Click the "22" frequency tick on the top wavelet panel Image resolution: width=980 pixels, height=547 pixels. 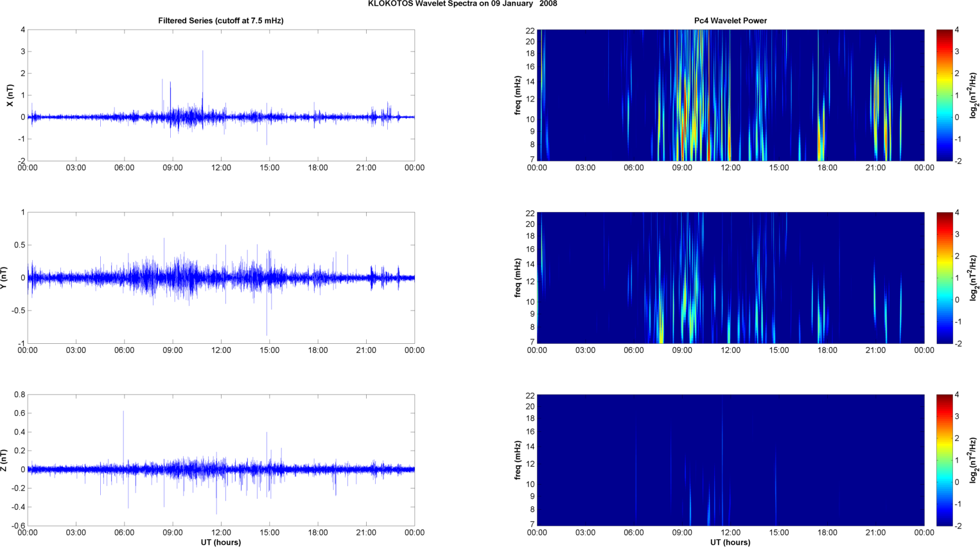click(530, 30)
